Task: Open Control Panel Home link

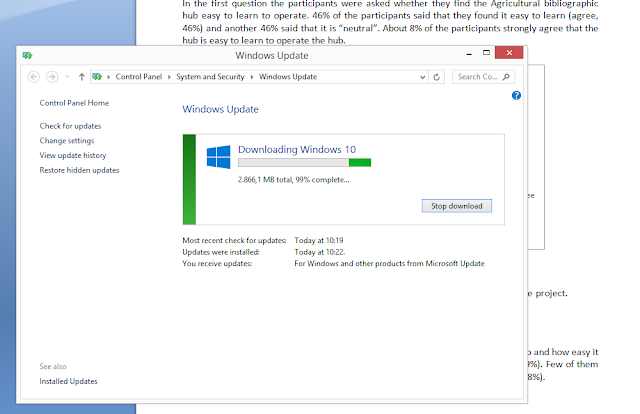Action: (74, 103)
